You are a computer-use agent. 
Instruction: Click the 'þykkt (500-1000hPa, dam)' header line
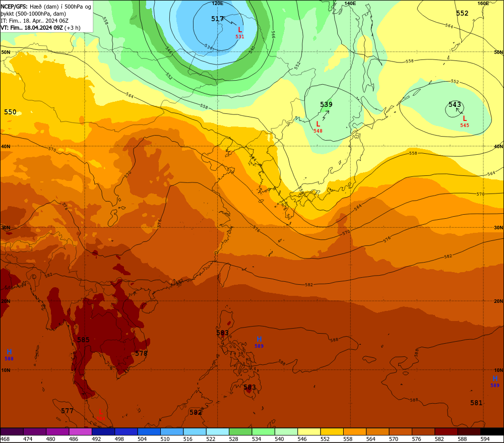[x=33, y=14]
